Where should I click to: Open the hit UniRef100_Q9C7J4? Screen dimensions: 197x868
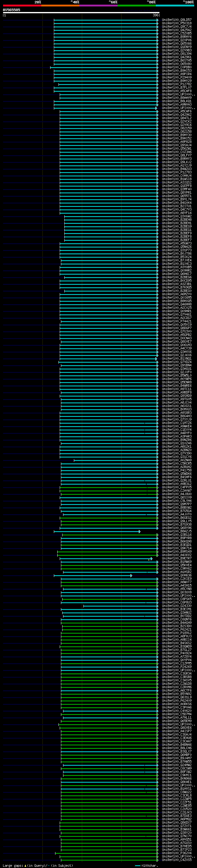coord(177,26)
